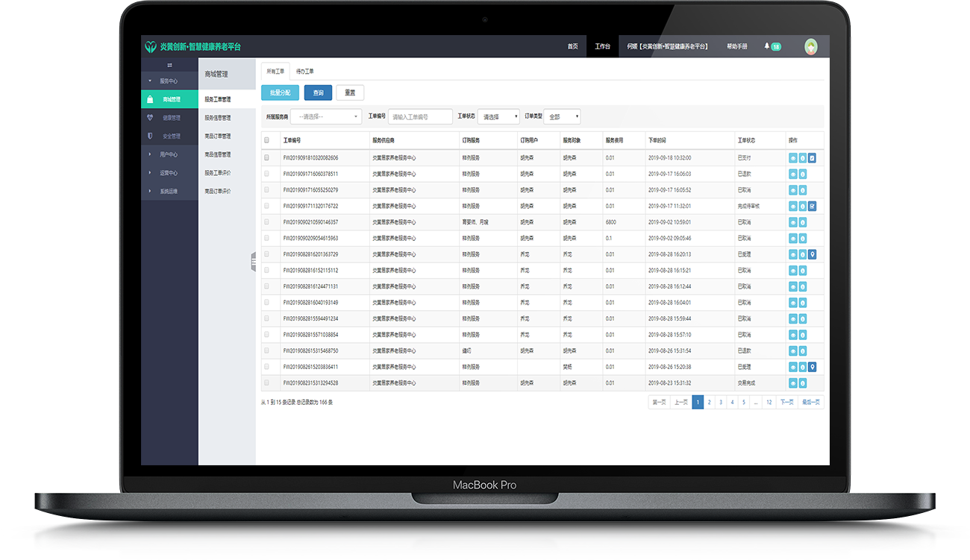970x560 pixels.
Task: Expand the 用户中心 sidebar section
Action: (x=169, y=154)
